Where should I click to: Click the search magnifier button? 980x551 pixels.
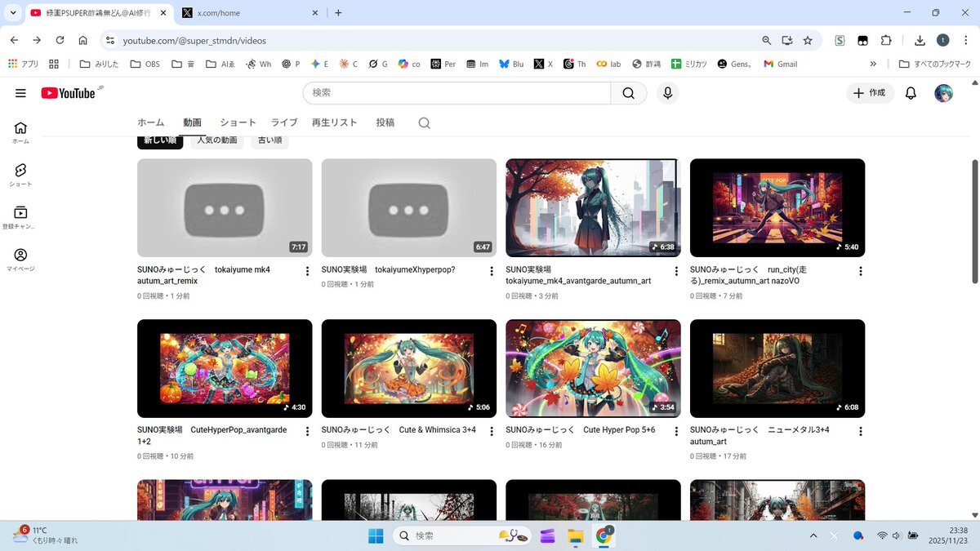[x=628, y=93]
